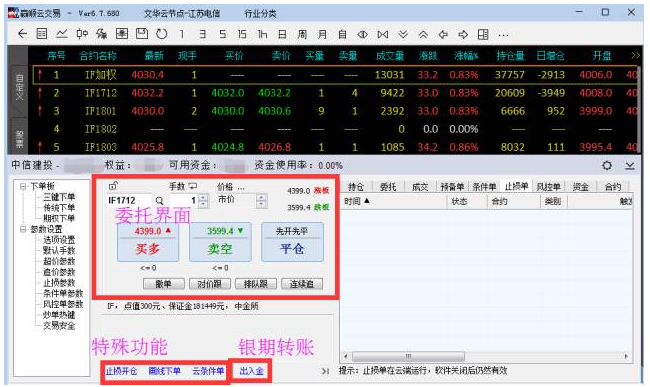Click the hollow left arrow icon
The height and width of the screenshot is (387, 650).
[443, 34]
